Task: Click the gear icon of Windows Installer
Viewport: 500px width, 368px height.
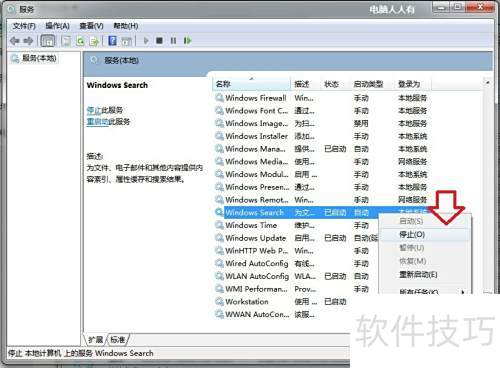Action: pos(219,136)
